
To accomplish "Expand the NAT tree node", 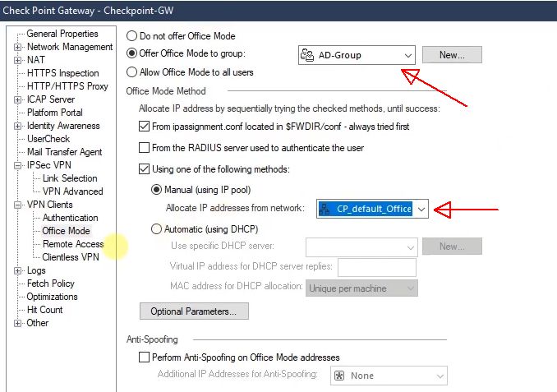I will (17, 60).
